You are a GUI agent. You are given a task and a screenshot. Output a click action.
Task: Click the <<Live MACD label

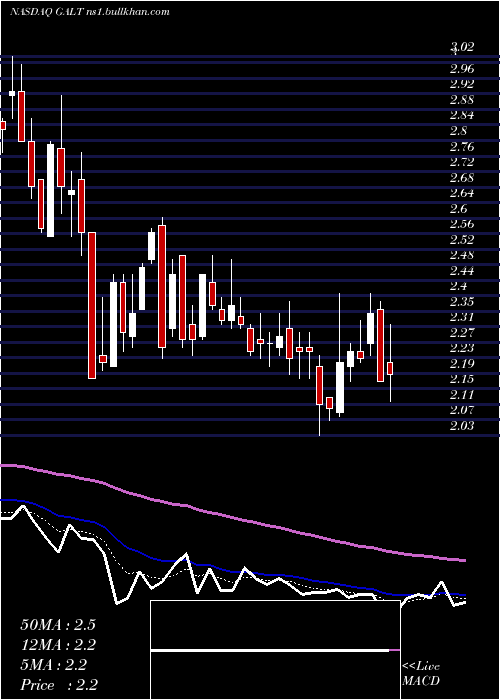point(421,674)
